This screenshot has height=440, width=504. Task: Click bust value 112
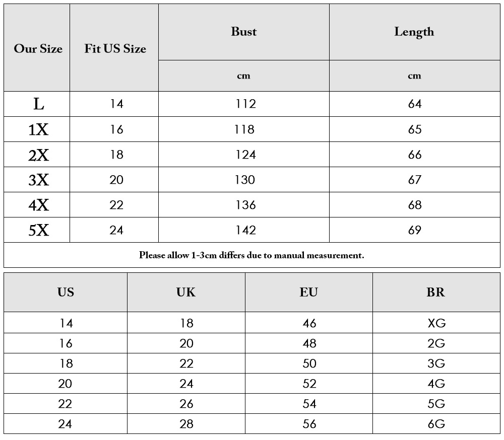(x=245, y=104)
